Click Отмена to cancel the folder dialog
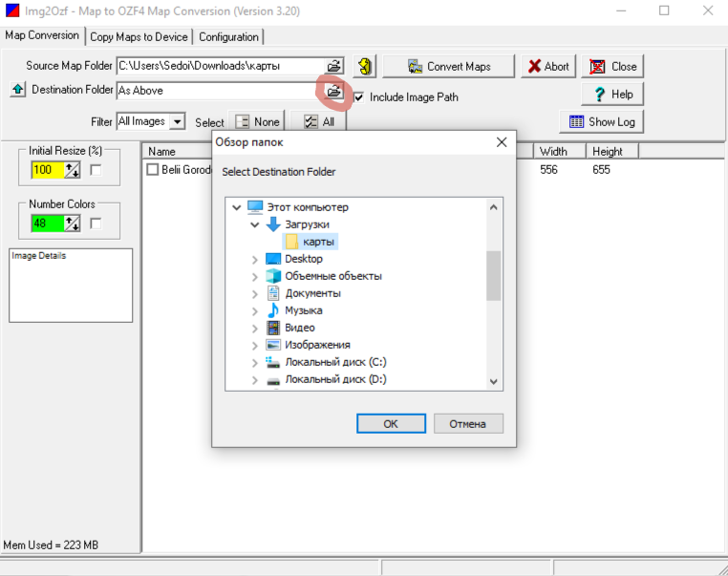 pos(468,423)
